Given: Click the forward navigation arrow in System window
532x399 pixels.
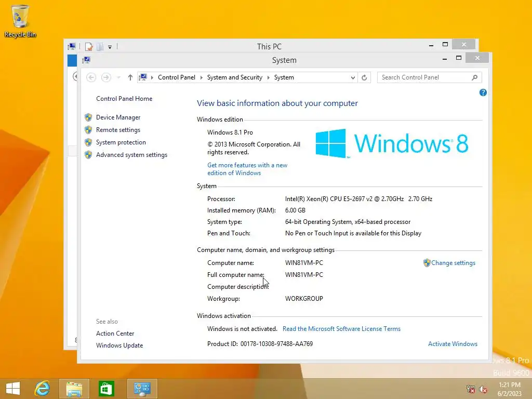Looking at the screenshot, I should coord(106,78).
